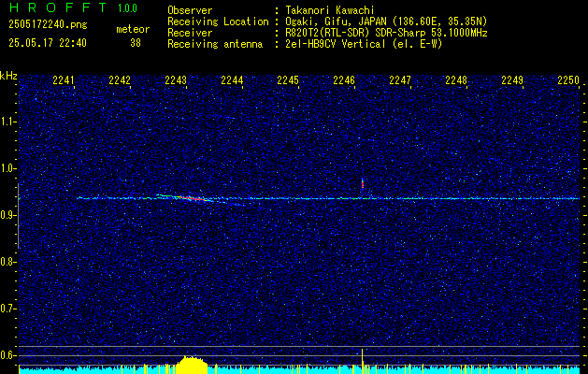Click the observer name Takanori Kawachi
This screenshot has height=374, width=588.
[330, 10]
